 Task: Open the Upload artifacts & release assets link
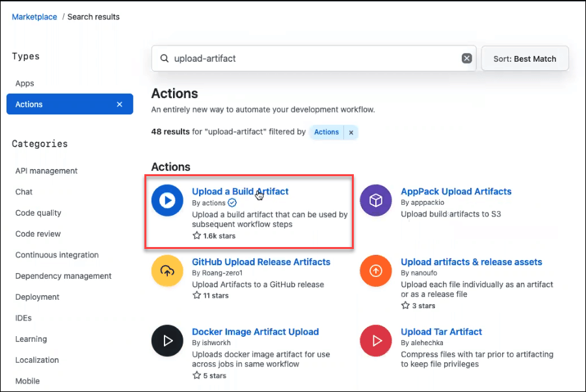pyautogui.click(x=471, y=262)
